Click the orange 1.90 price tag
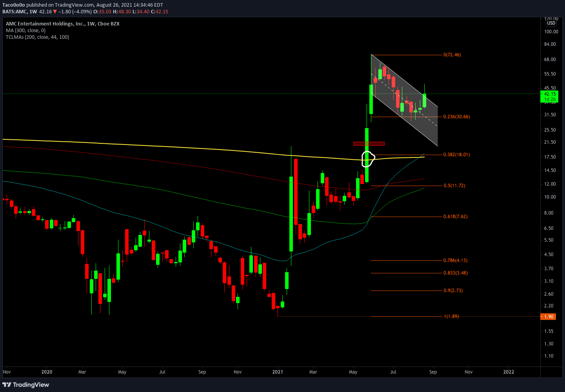Viewport: 565px width, 392px height. pyautogui.click(x=548, y=317)
